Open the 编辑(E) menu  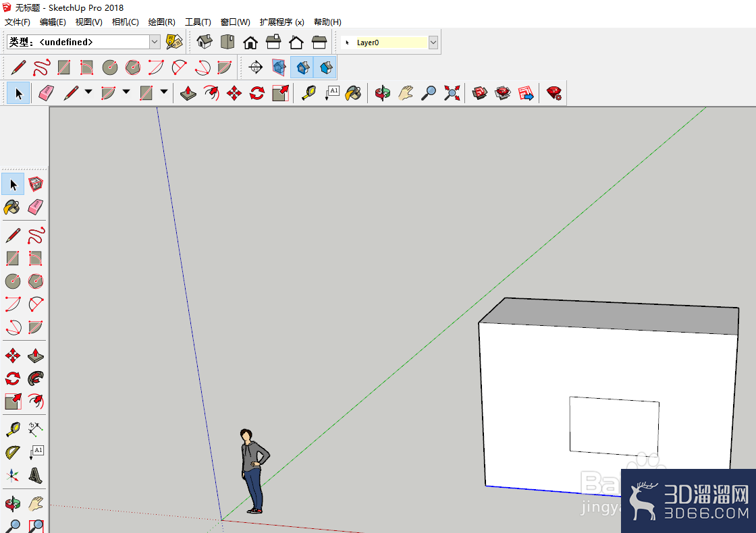click(53, 22)
